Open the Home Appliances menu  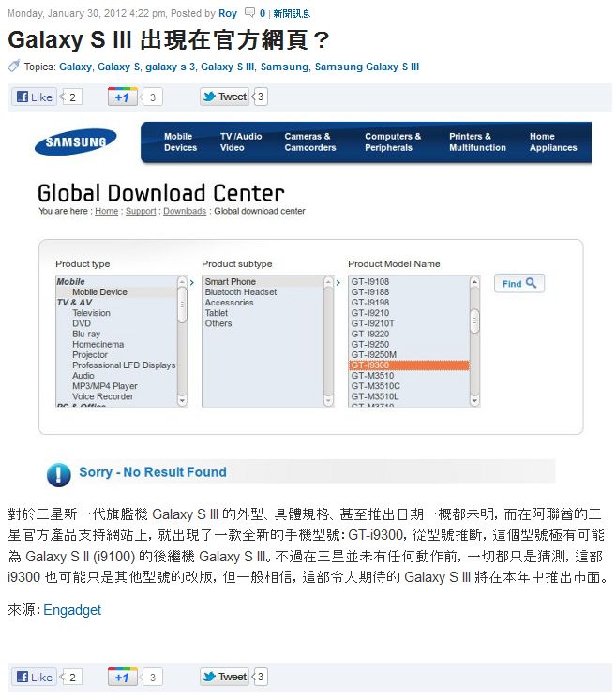click(553, 141)
